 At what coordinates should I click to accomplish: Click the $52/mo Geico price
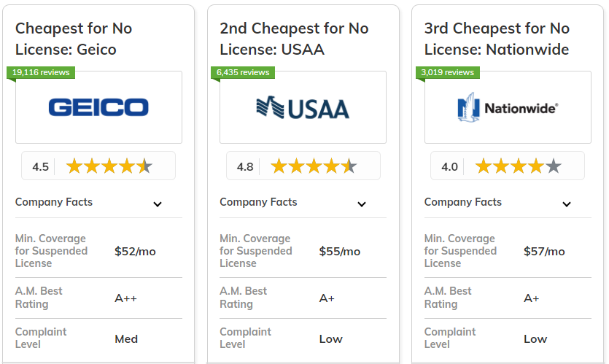135,251
